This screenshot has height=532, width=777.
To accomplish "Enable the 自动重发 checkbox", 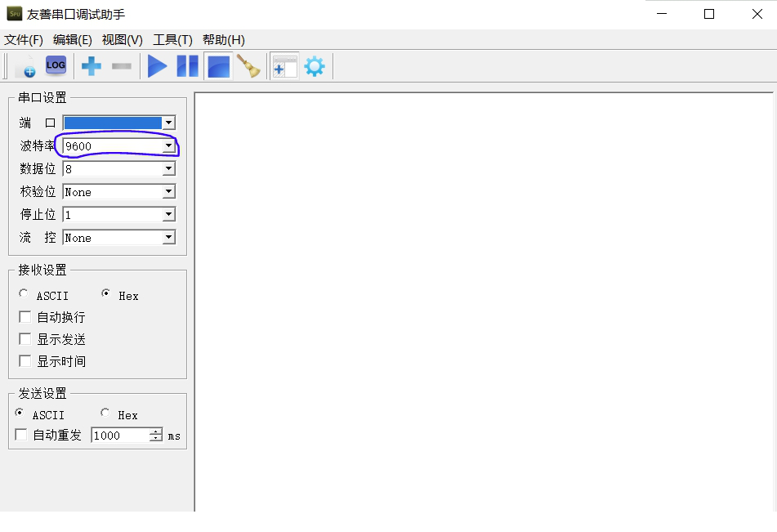I will click(x=20, y=435).
